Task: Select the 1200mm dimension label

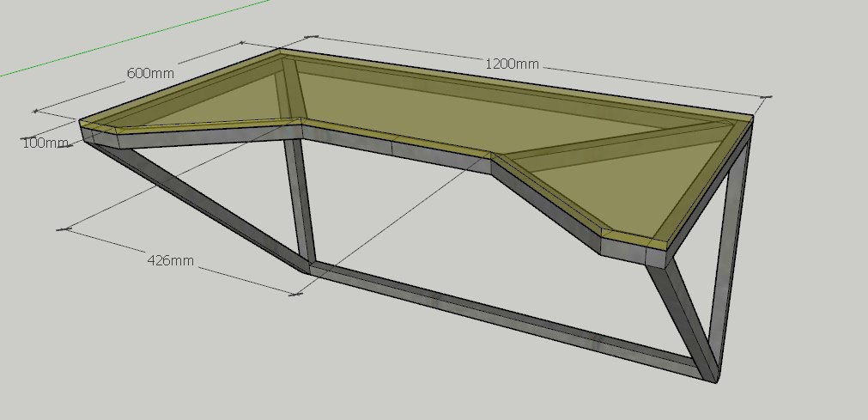Action: click(x=512, y=64)
